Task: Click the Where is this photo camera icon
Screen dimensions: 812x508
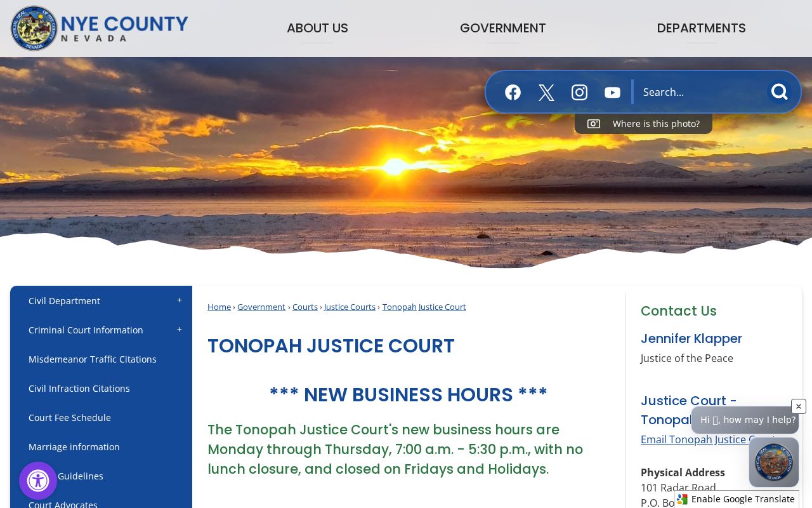Action: point(594,124)
